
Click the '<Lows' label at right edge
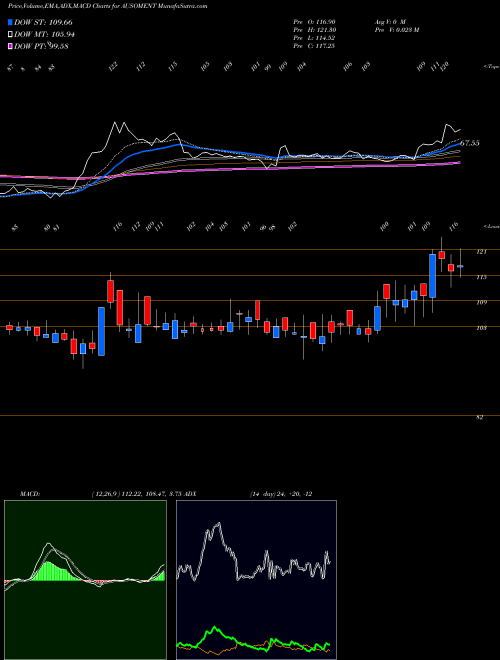(492, 226)
